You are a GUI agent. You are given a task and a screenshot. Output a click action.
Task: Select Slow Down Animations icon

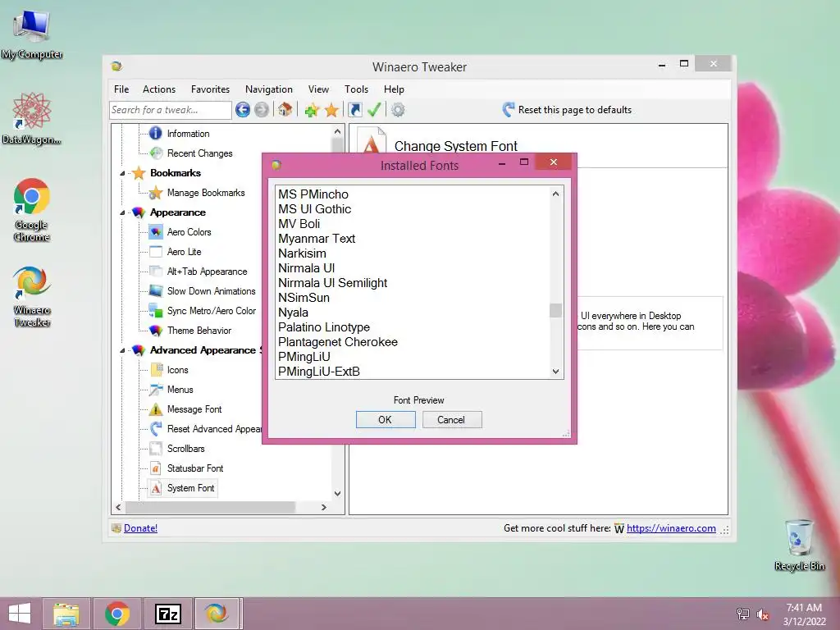[155, 291]
